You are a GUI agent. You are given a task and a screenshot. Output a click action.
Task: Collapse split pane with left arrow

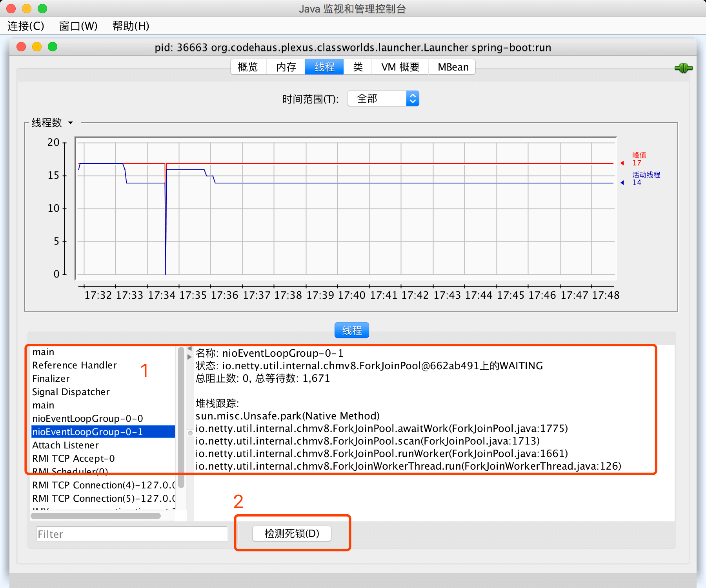[190, 348]
